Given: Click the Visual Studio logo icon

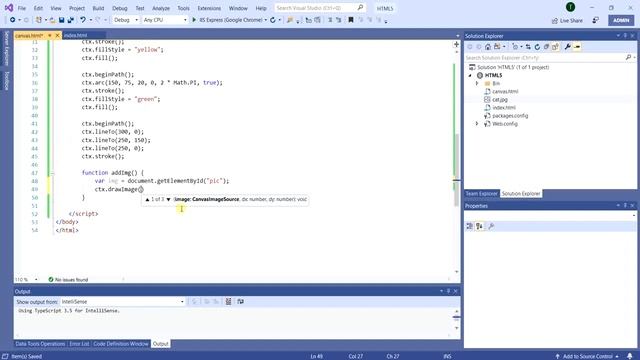Looking at the screenshot, I should pos(9,8).
